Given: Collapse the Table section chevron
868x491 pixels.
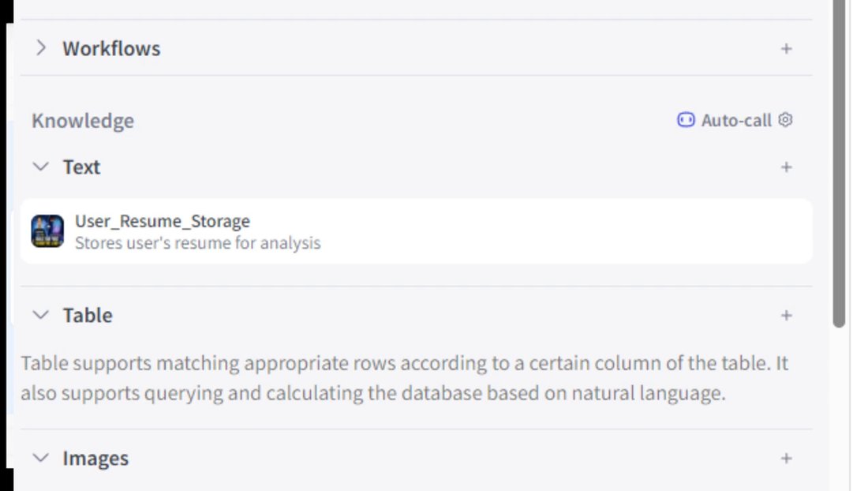Looking at the screenshot, I should pos(40,315).
